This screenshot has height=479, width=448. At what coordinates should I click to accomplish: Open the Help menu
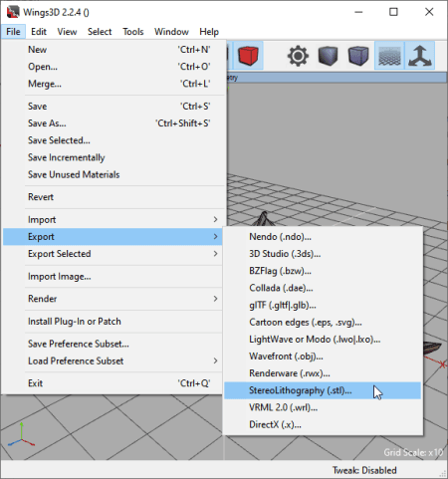(x=209, y=32)
